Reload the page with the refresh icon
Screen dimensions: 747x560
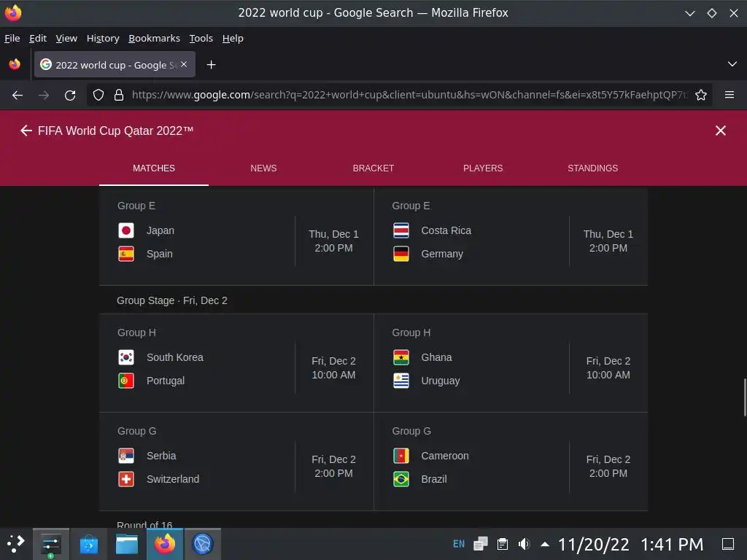click(70, 96)
